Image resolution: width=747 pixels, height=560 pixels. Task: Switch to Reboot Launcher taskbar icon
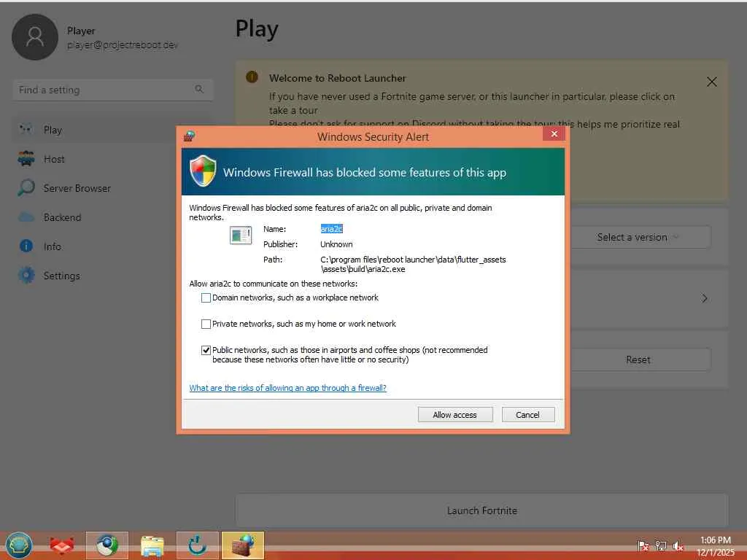[x=197, y=545]
